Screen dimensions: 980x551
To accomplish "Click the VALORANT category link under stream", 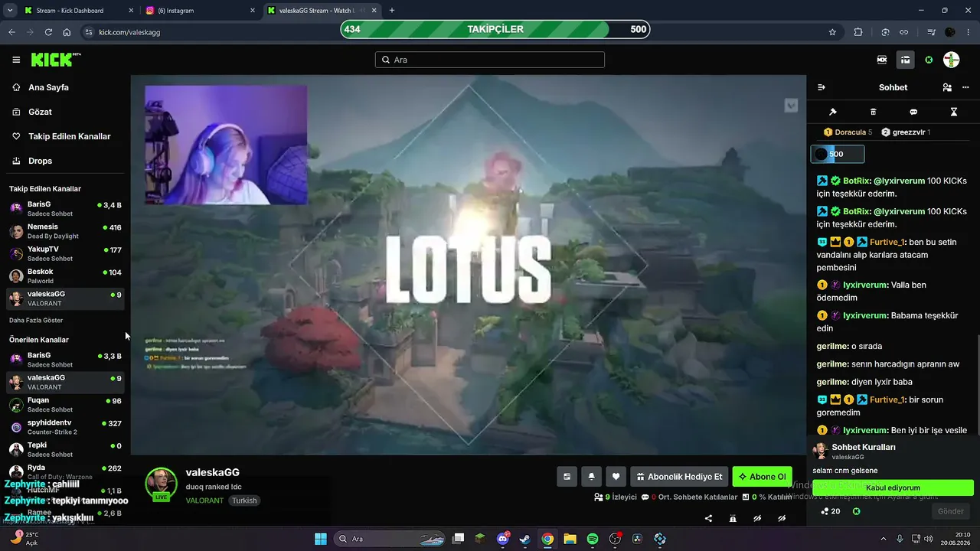I will pos(204,500).
